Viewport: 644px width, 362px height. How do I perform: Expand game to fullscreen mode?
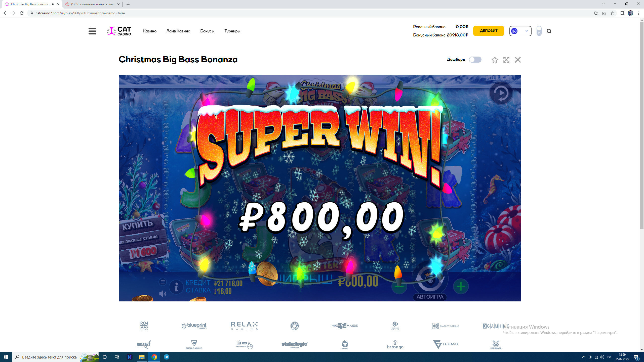point(506,60)
